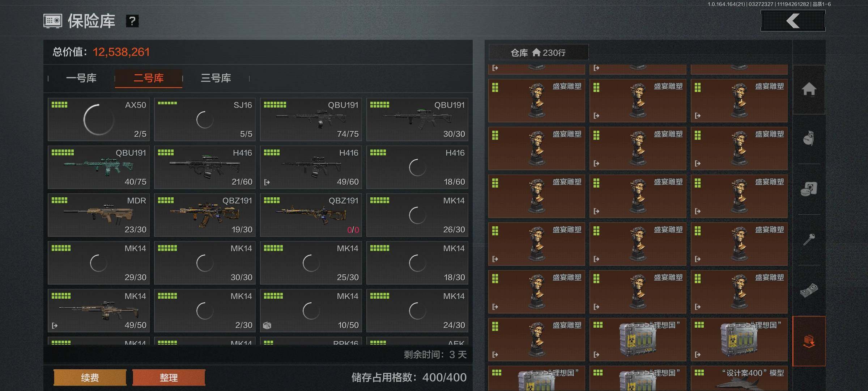
Task: Switch to 三号库 tab
Action: 216,78
